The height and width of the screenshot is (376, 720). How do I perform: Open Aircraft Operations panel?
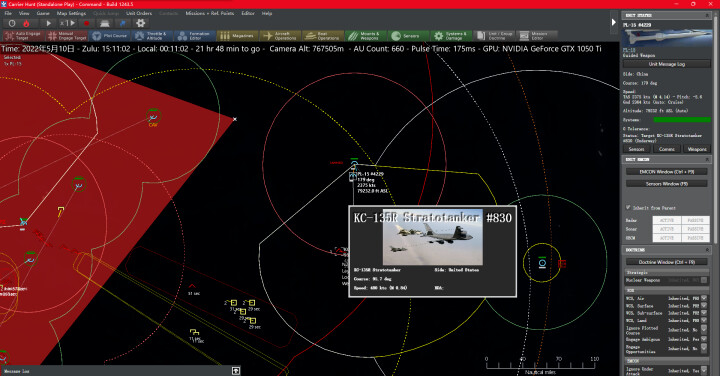pyautogui.click(x=281, y=36)
